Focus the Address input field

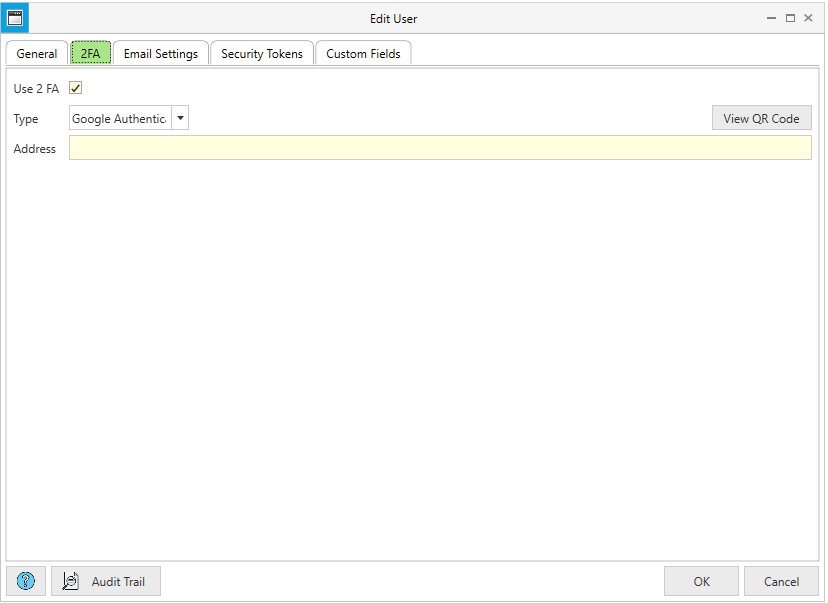click(440, 148)
